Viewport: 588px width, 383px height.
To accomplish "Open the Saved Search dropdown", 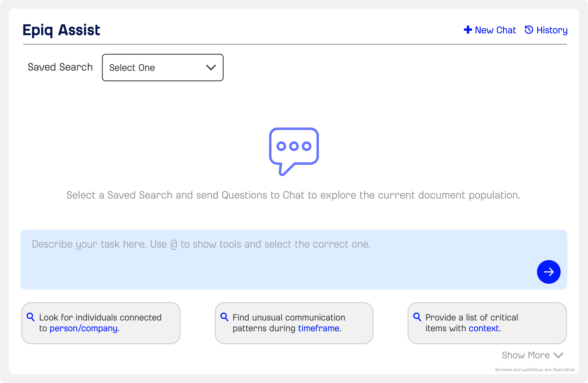I will tap(163, 67).
